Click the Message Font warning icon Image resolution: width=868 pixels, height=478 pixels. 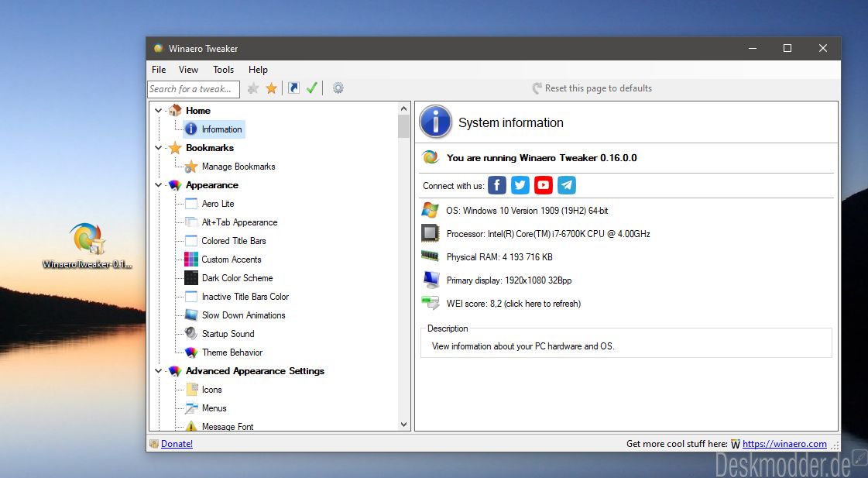(191, 426)
